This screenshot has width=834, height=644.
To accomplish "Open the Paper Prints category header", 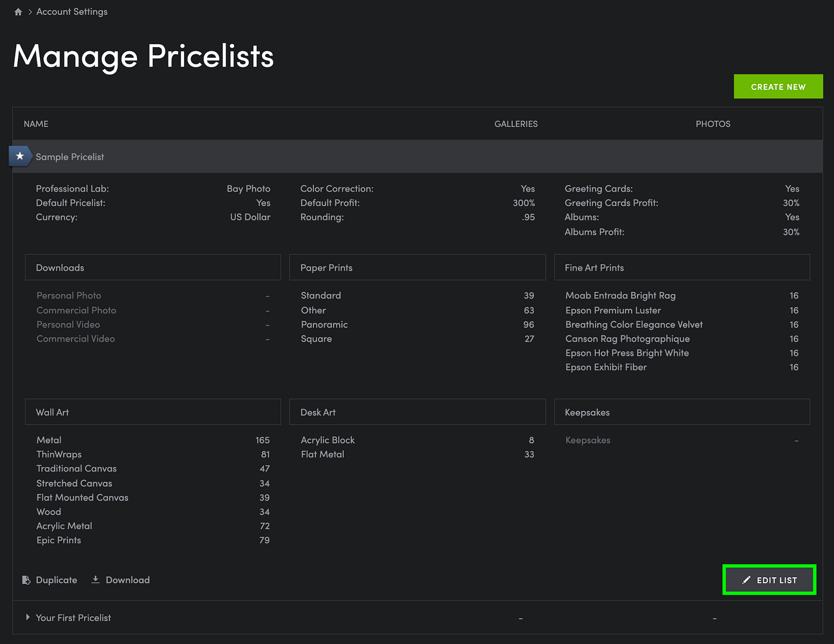I will pyautogui.click(x=417, y=267).
